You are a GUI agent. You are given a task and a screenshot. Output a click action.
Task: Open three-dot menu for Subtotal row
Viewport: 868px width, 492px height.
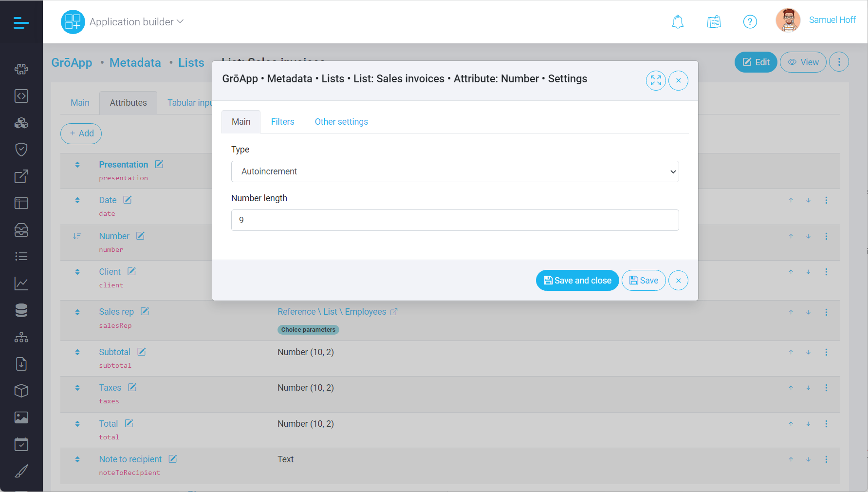point(826,352)
